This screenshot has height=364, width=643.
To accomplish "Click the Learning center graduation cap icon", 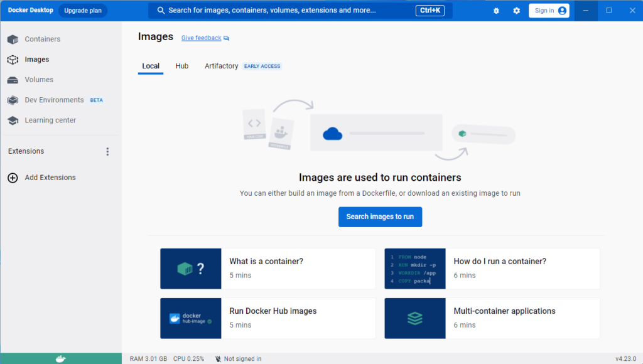I will [13, 120].
